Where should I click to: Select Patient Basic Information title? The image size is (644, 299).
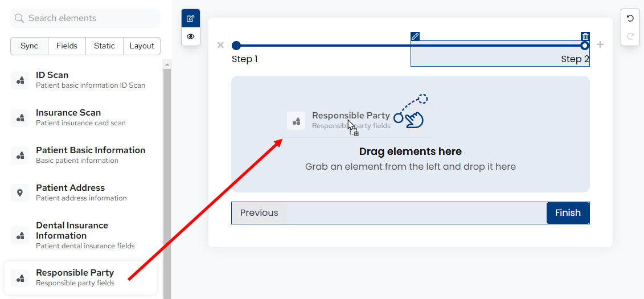coord(91,150)
